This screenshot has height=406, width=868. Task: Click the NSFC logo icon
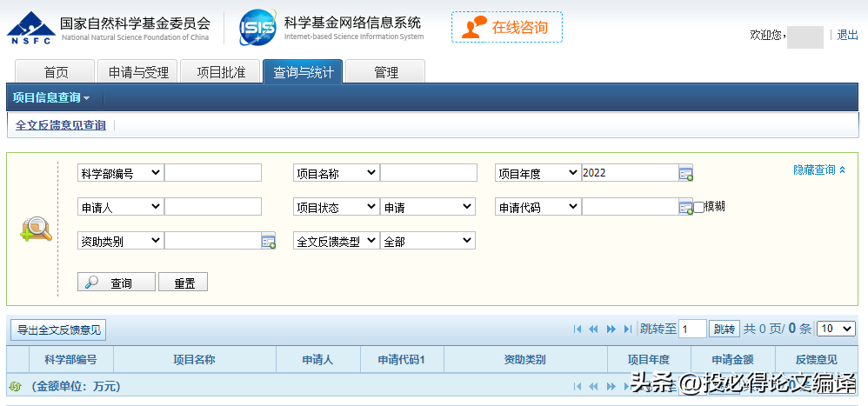coord(31,28)
